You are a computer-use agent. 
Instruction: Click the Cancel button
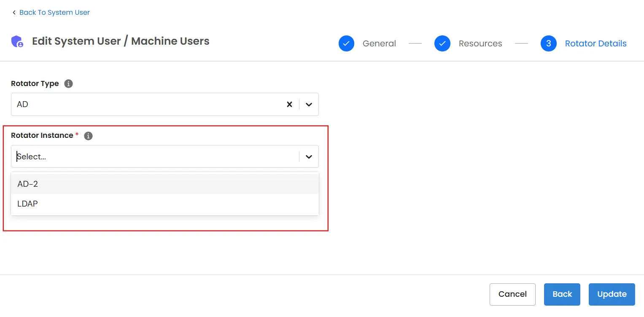click(x=512, y=294)
